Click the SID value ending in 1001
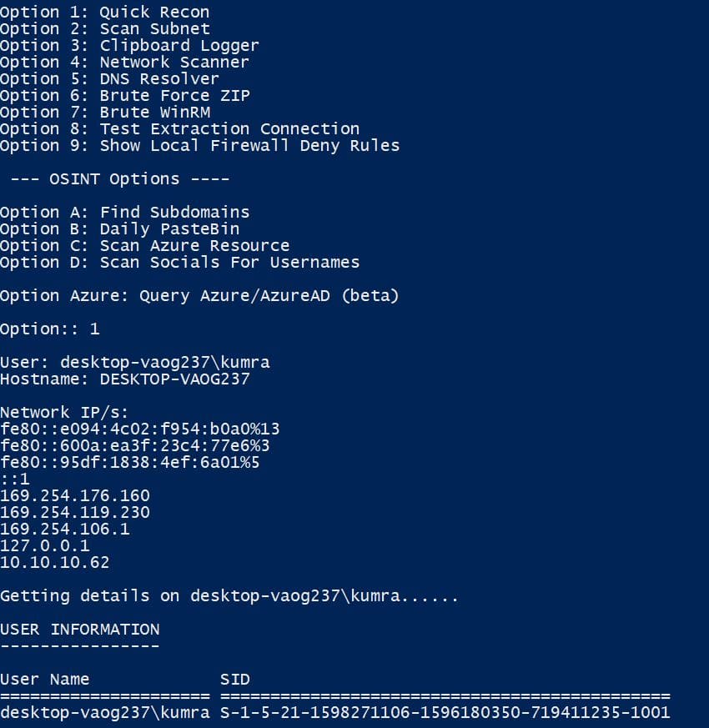 [445, 713]
